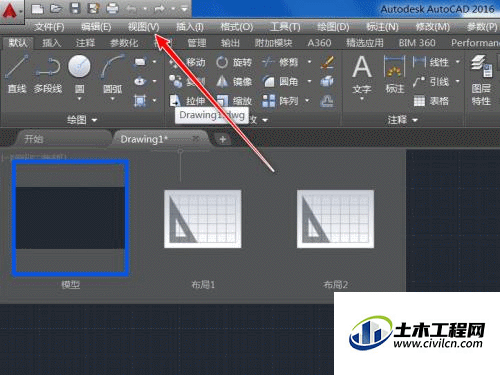500x375 pixels.
Task: Click the Undo arrow icon
Action: [131, 9]
